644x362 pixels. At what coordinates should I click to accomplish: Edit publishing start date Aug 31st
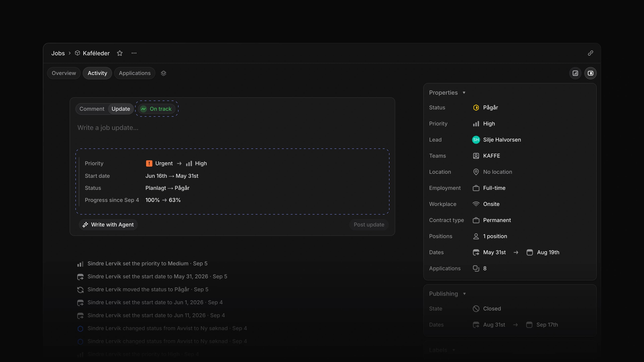(x=489, y=325)
